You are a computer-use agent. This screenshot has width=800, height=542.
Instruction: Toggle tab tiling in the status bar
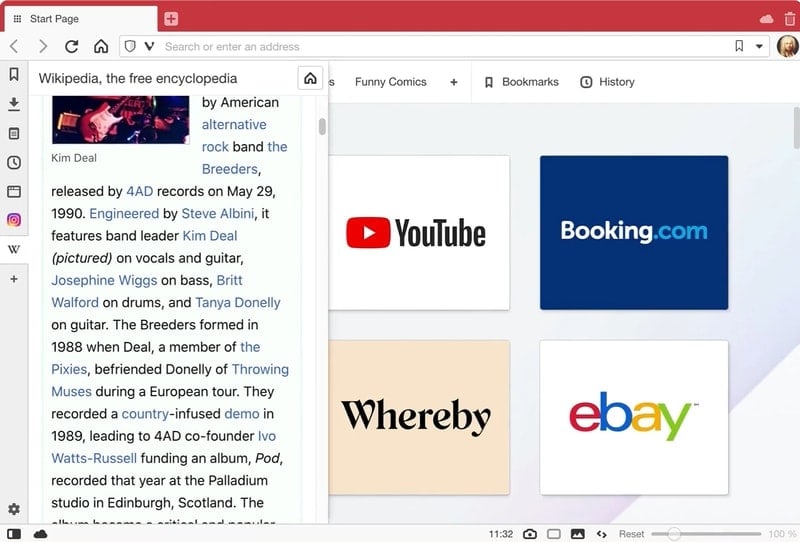[554, 534]
